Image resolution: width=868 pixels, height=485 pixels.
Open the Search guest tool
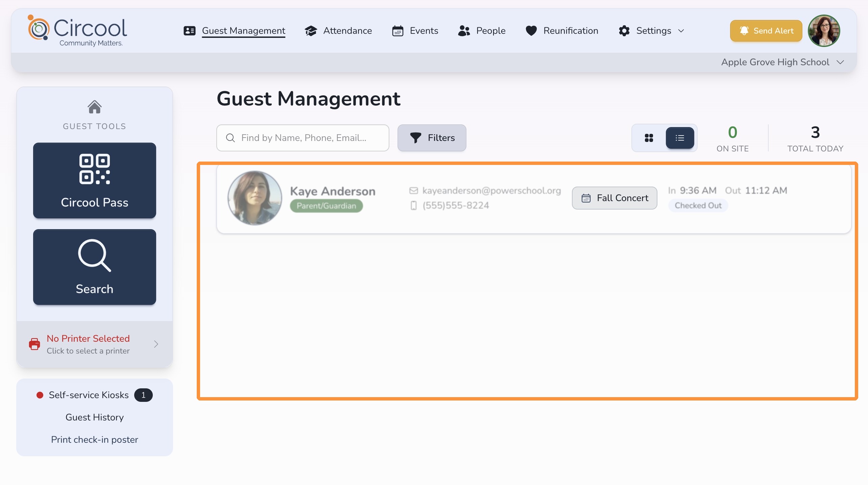point(95,267)
